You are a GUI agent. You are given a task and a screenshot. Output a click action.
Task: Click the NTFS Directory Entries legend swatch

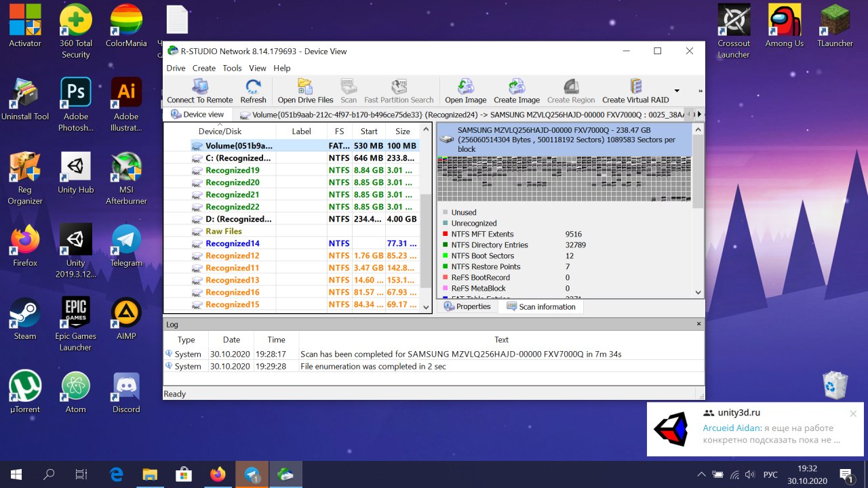[x=445, y=245]
